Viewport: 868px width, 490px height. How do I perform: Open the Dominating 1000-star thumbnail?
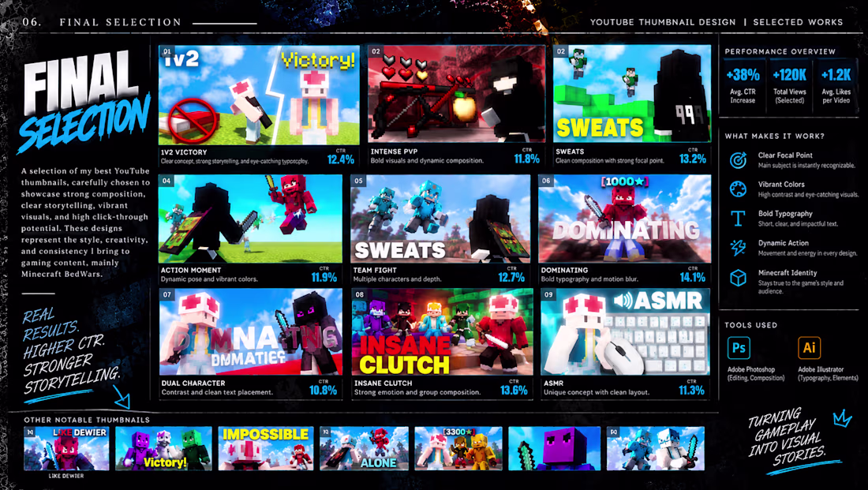coord(624,219)
